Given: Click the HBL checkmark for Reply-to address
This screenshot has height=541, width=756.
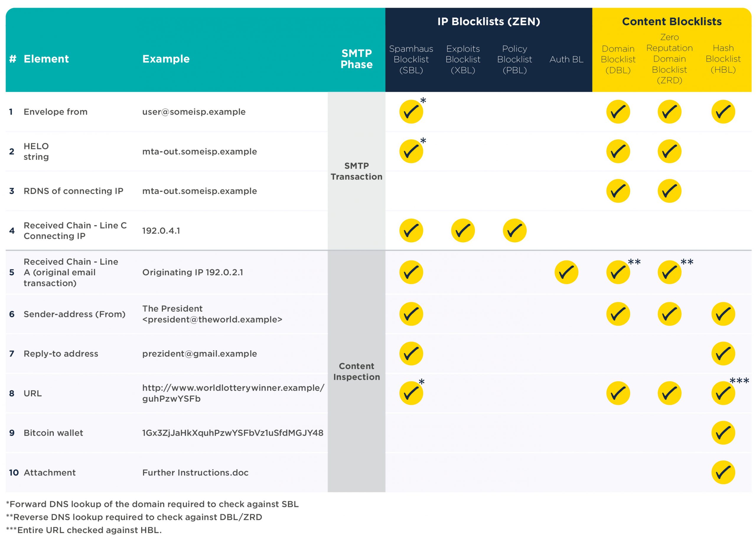Looking at the screenshot, I should 723,353.
